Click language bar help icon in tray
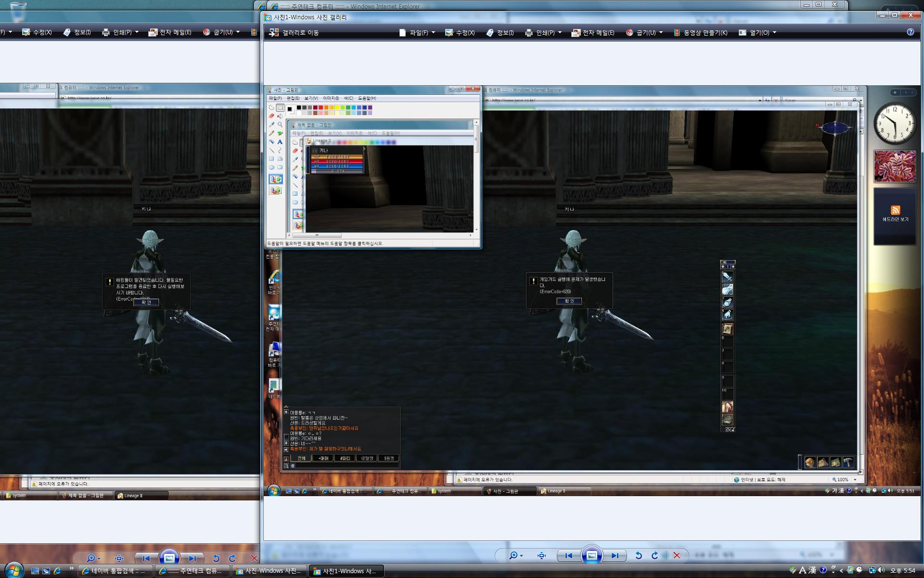This screenshot has width=924, height=578. [823, 570]
